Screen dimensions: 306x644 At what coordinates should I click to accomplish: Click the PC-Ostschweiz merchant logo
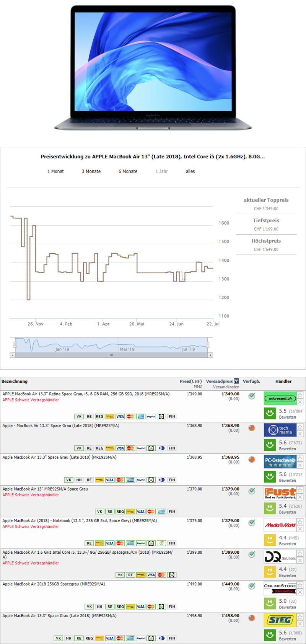(x=280, y=462)
